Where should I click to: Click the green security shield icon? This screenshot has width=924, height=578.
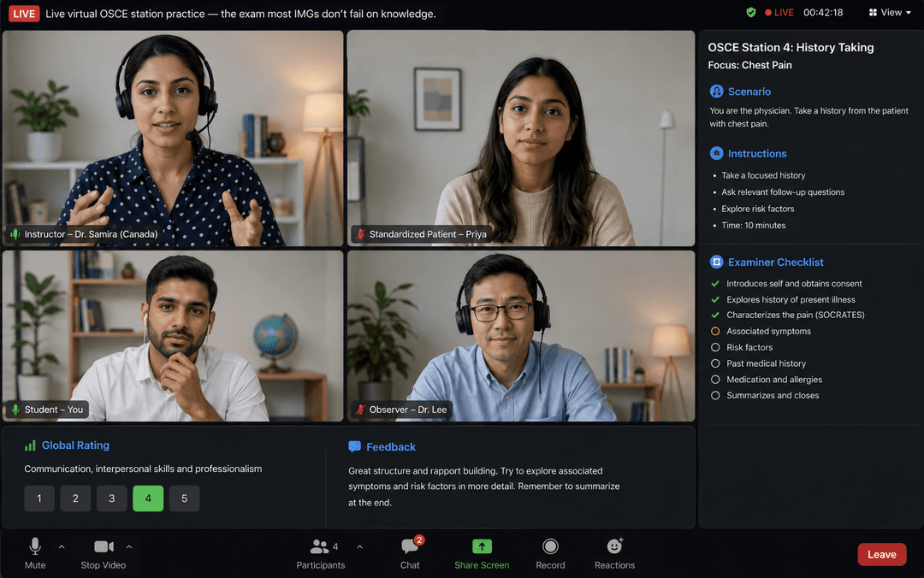coord(751,12)
